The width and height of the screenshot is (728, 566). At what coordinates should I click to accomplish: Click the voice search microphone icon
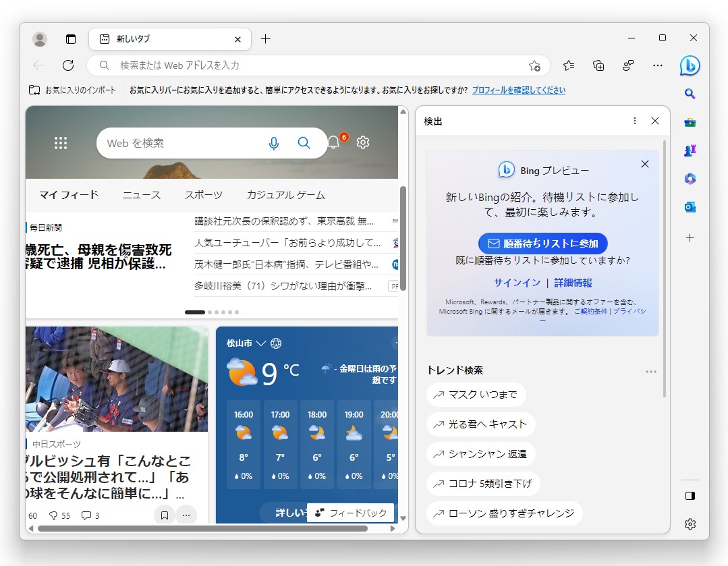273,143
